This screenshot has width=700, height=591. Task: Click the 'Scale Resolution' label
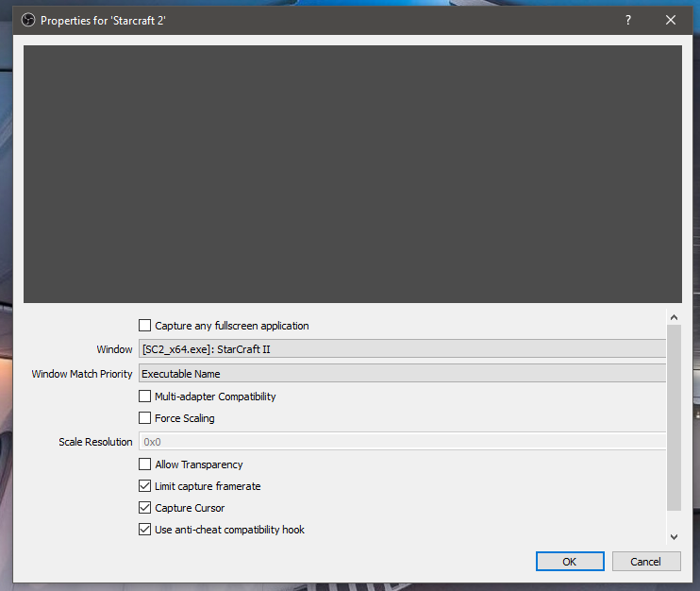pyautogui.click(x=95, y=442)
